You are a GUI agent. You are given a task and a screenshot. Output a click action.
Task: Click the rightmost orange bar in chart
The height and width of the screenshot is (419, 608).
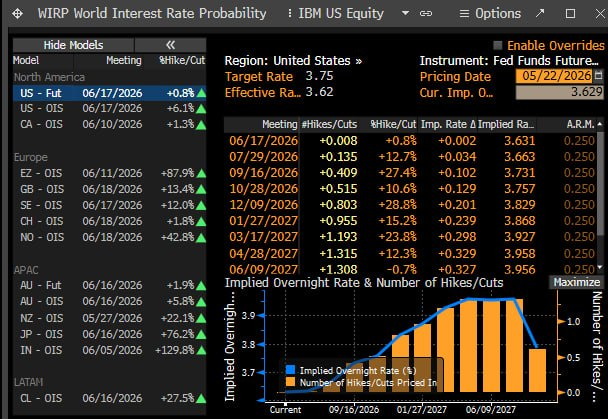[537, 371]
